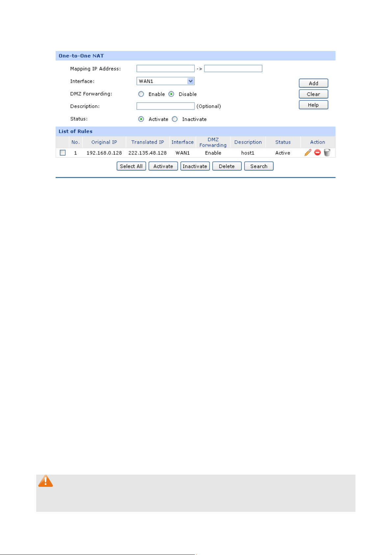
Task: Click the red disable icon for host1 rule
Action: pos(317,153)
